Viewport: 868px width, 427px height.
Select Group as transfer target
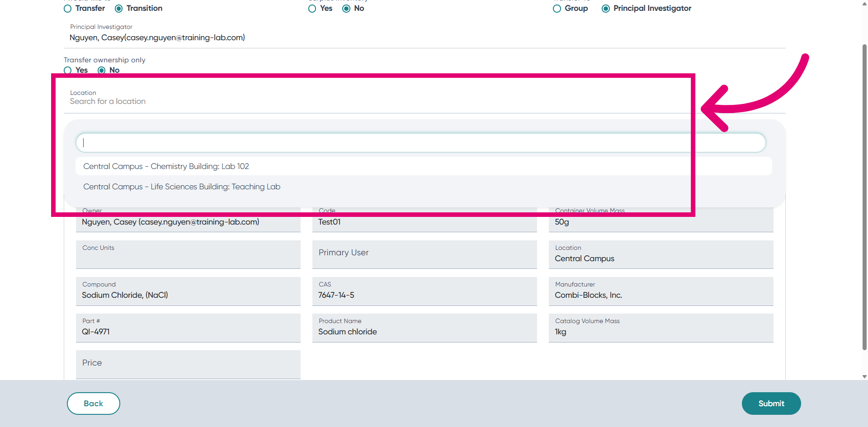[x=557, y=9]
